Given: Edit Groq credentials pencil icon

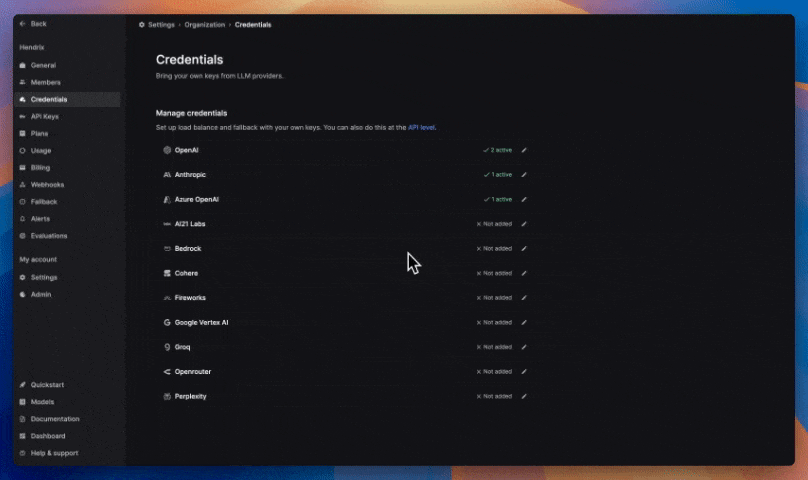Looking at the screenshot, I should 524,347.
